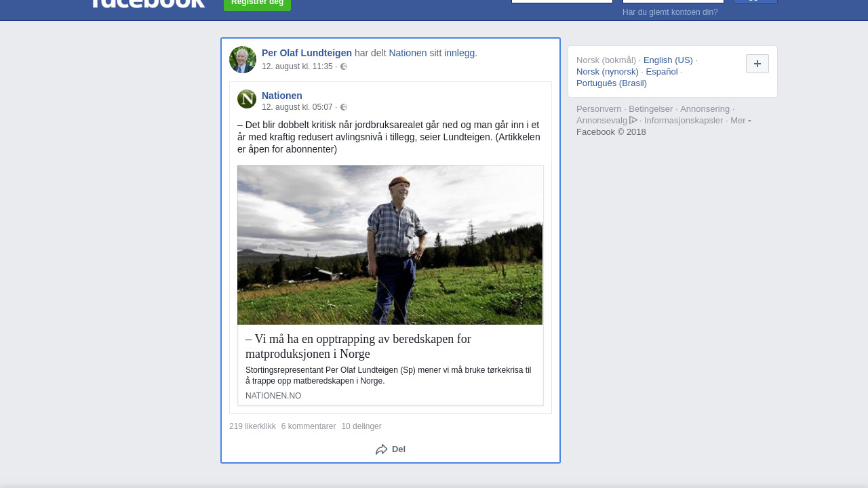Screen dimensions: 868x488
Task: Click the timestamp '12. august kl. 11:35'
Action: coord(297,66)
